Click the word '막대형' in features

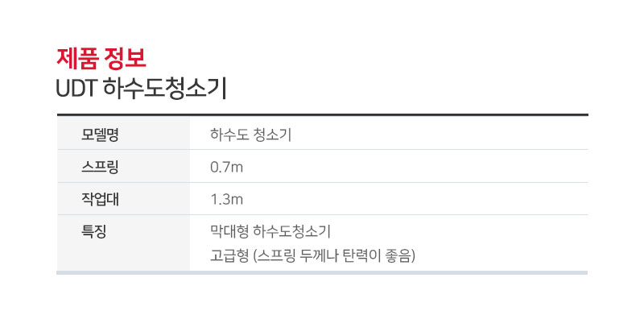(x=229, y=231)
